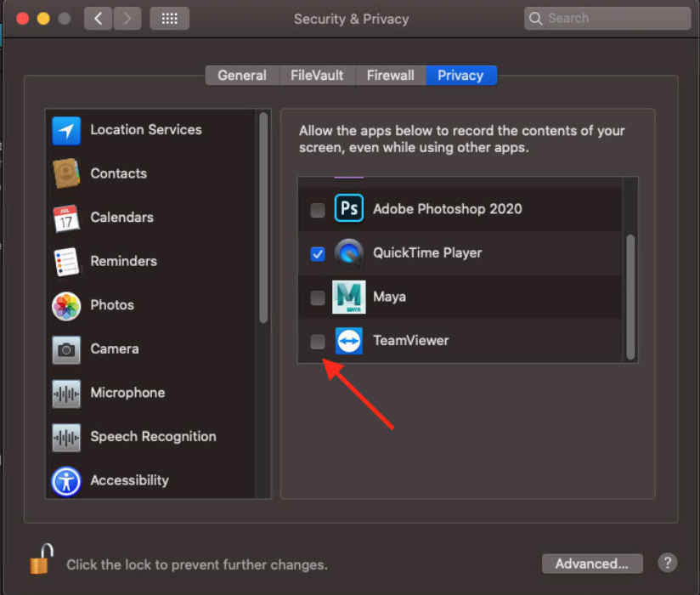Switch to the Firewall tab
Viewport: 700px width, 595px height.
tap(390, 75)
